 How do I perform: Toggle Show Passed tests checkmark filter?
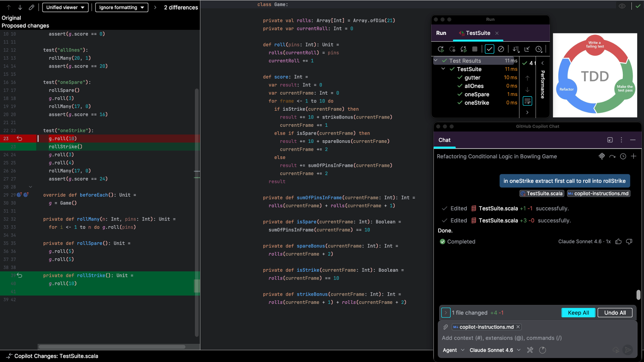[x=489, y=49]
